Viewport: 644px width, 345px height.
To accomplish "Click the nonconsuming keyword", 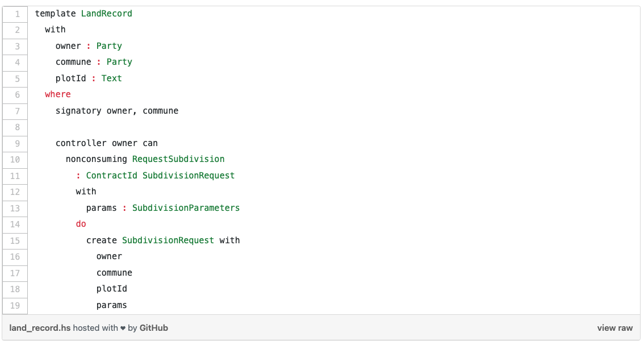I will point(97,159).
